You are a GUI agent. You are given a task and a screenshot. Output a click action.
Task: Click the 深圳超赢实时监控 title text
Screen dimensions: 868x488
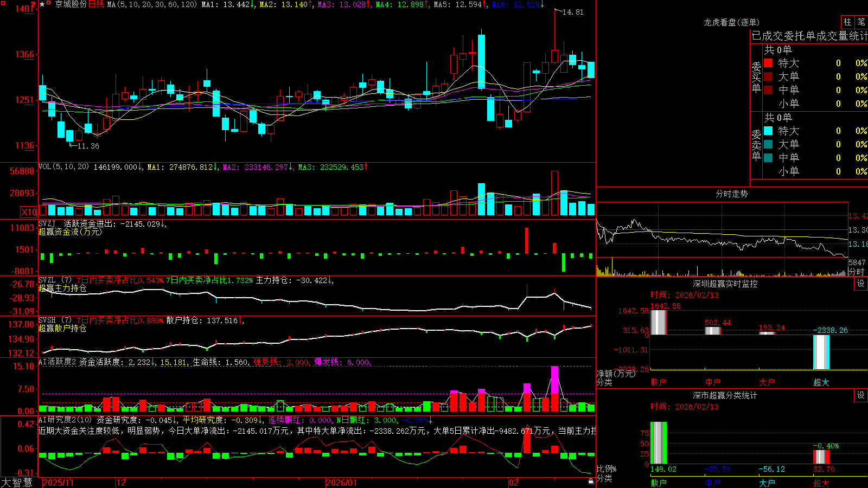click(x=725, y=284)
